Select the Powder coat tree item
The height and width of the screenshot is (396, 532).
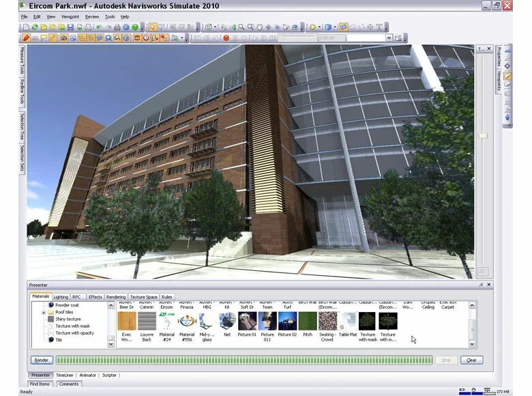67,305
